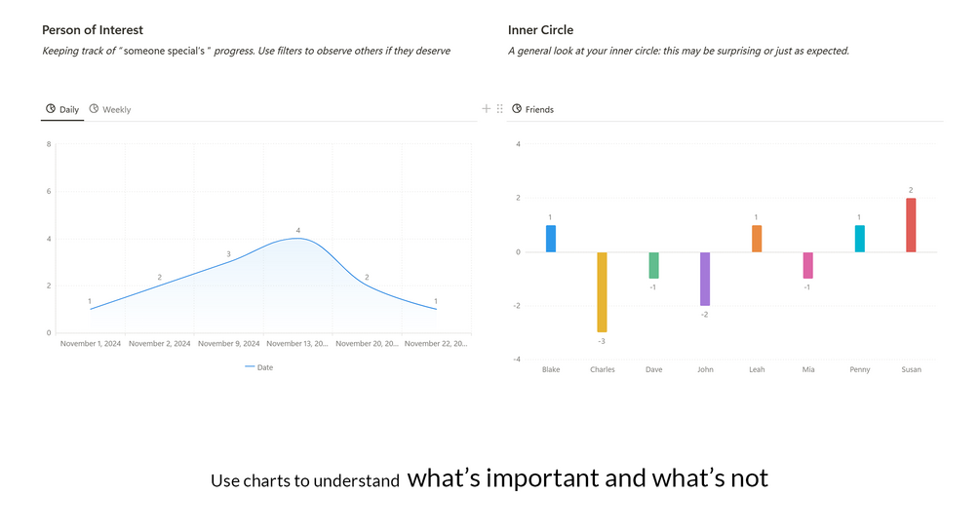Click the Person of Interest heading
This screenshot has width=980, height=532.
(93, 30)
